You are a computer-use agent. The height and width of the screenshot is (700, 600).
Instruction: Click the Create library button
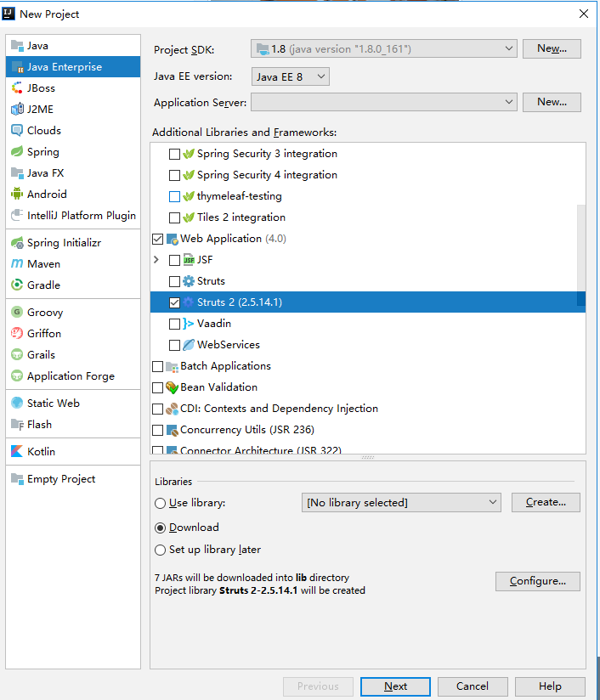pos(546,503)
